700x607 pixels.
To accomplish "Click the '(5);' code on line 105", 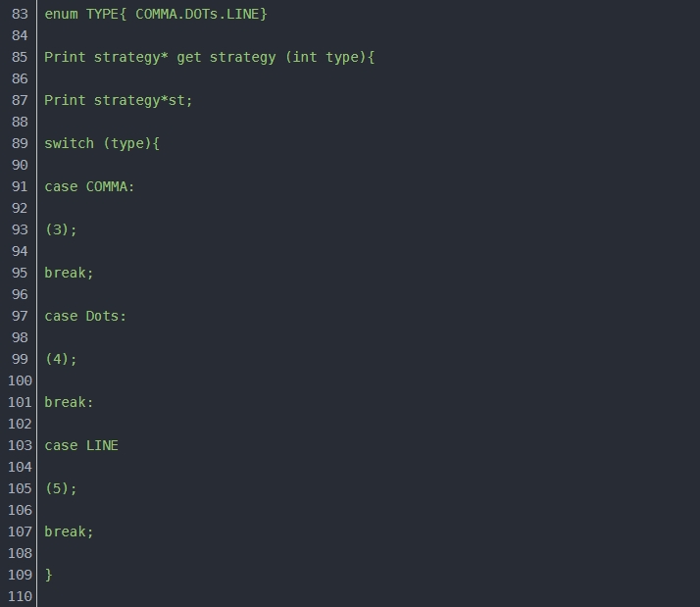I will click(61, 488).
